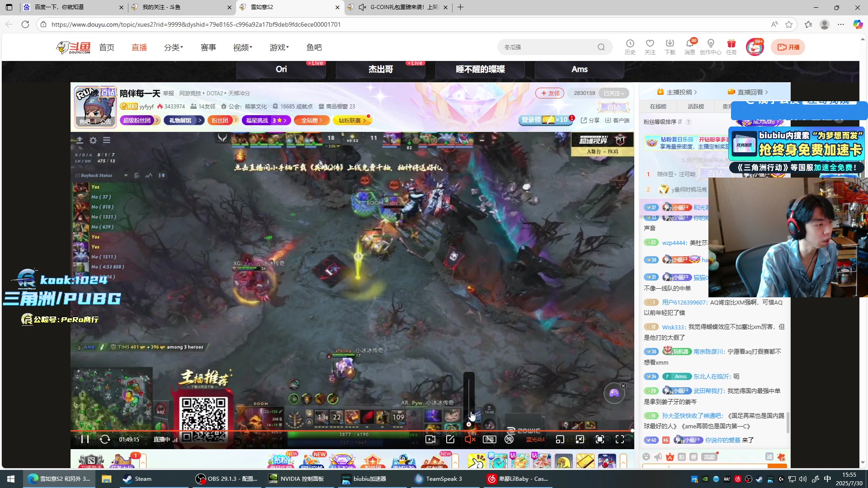This screenshot has height=488, width=868.
Task: Open the 全站榜 ranking link
Action: 311,120
